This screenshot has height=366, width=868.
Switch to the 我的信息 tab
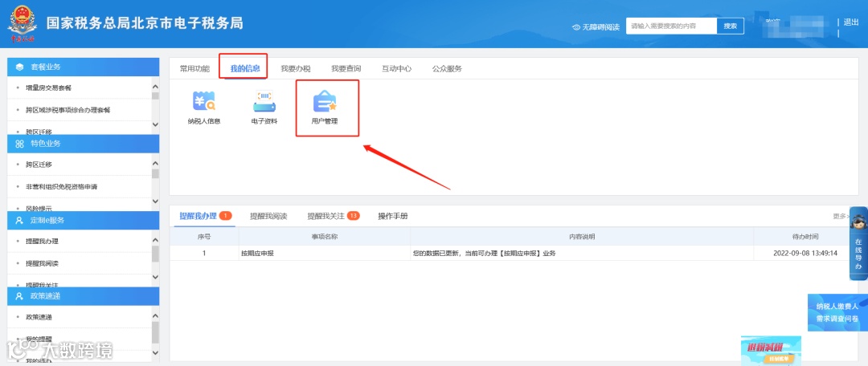(245, 69)
